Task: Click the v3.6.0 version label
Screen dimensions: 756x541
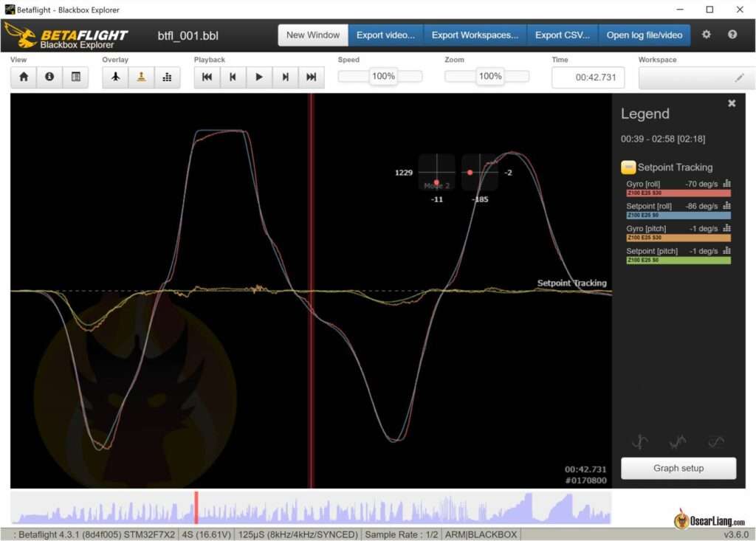Action: pos(736,534)
